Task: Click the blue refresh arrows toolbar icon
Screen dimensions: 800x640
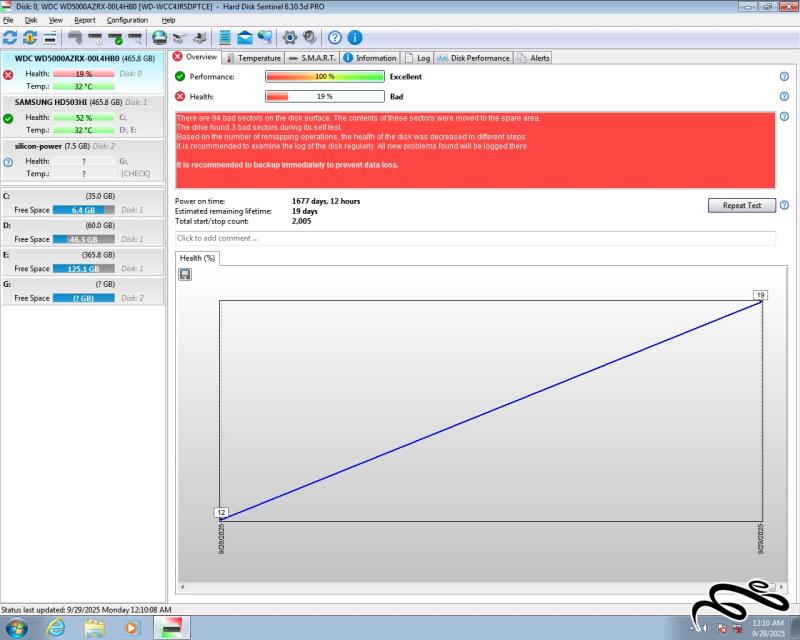Action: coord(10,38)
